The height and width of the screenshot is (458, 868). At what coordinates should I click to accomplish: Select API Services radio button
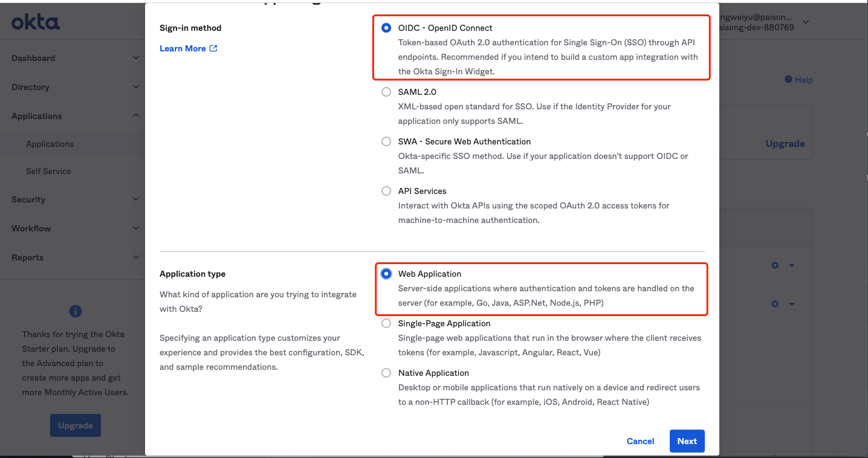click(x=386, y=191)
